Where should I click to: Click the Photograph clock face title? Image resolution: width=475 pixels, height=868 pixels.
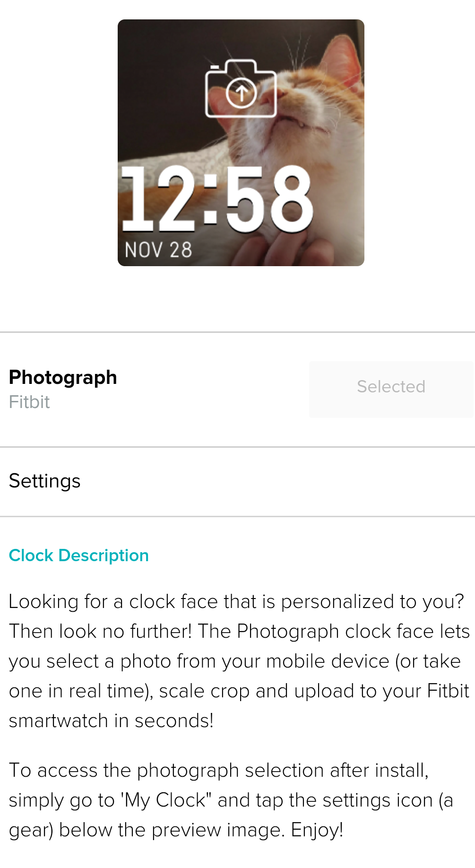click(x=63, y=377)
